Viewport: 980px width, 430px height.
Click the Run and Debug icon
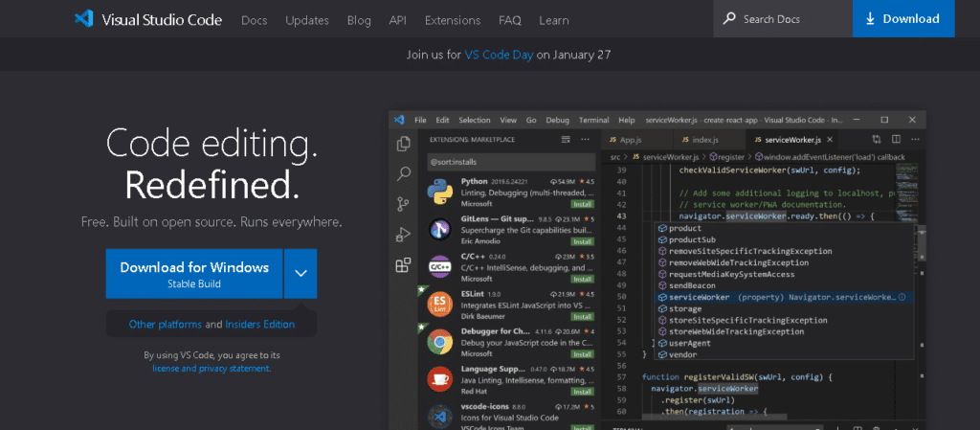coord(403,235)
